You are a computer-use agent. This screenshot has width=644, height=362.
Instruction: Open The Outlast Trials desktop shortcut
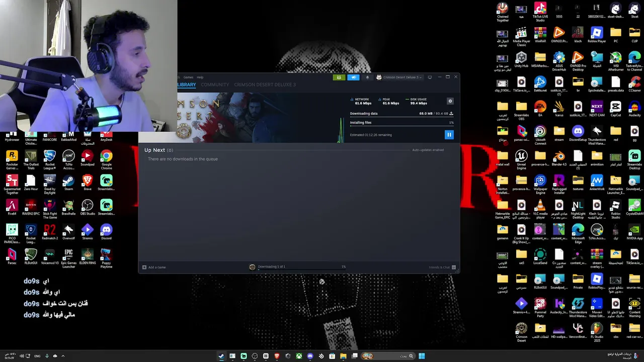tap(31, 159)
